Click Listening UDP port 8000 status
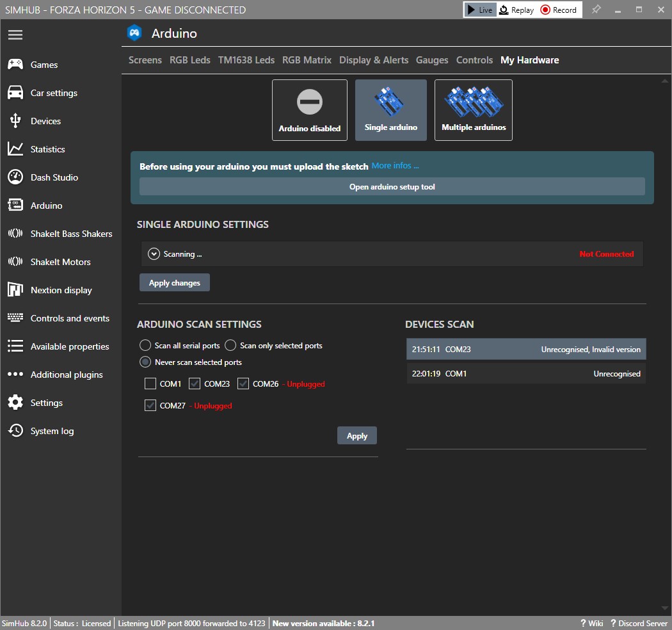This screenshot has height=630, width=672. pyautogui.click(x=191, y=623)
